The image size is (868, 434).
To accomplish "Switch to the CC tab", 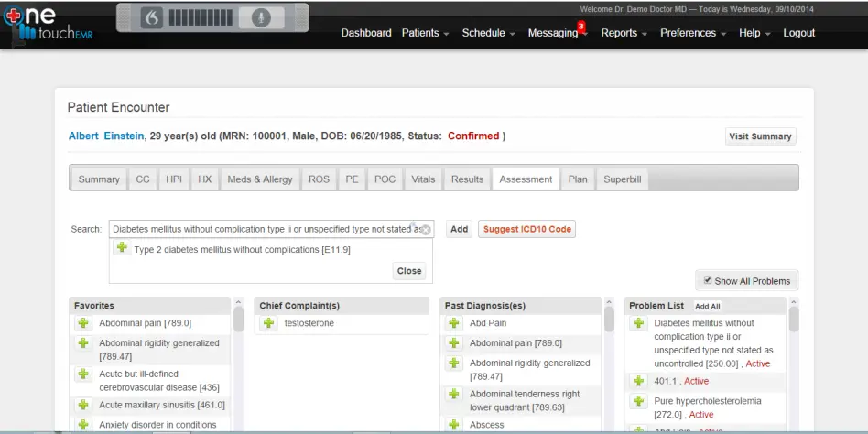I will (x=143, y=179).
